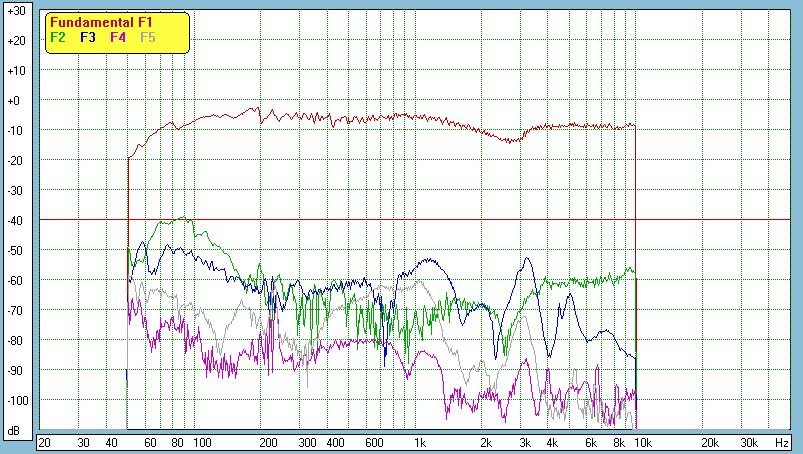This screenshot has height=454, width=803.
Task: Select the 30k frequency axis label
Action: click(x=748, y=441)
